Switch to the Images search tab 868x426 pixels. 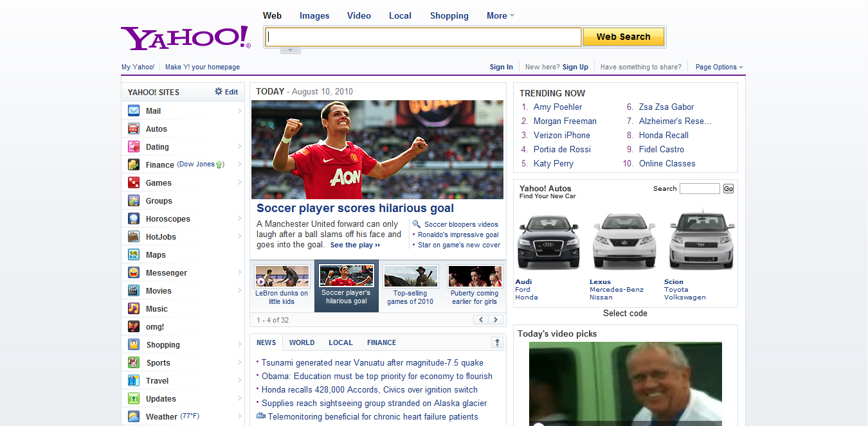314,15
